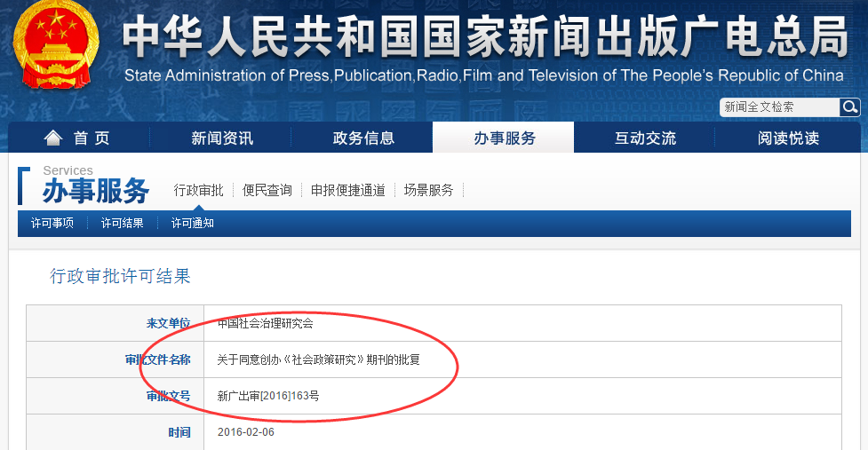Select the 行政审批 sub-navigation link

198,190
